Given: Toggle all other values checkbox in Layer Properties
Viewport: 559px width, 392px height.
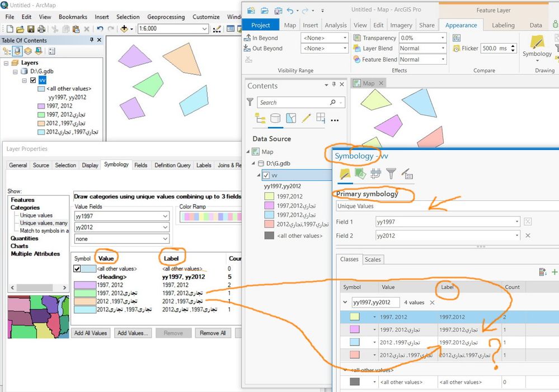Looking at the screenshot, I should 77,269.
